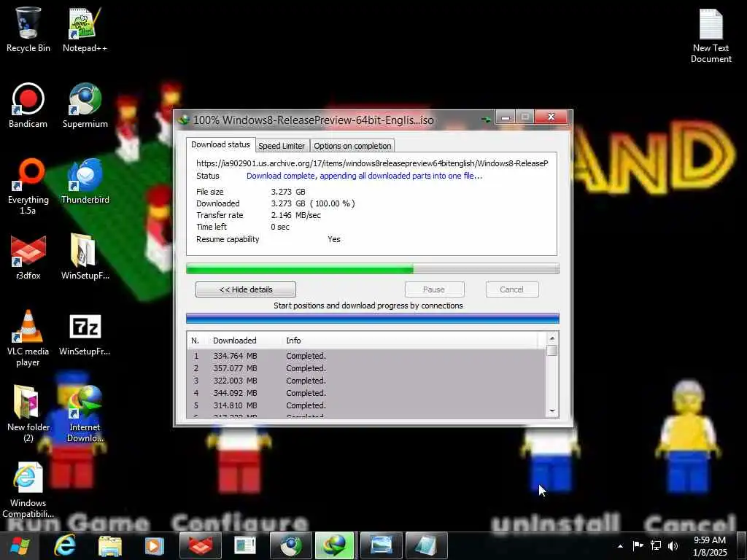Open the Notepad++ desktop shortcut
The height and width of the screenshot is (560, 747).
(85, 29)
